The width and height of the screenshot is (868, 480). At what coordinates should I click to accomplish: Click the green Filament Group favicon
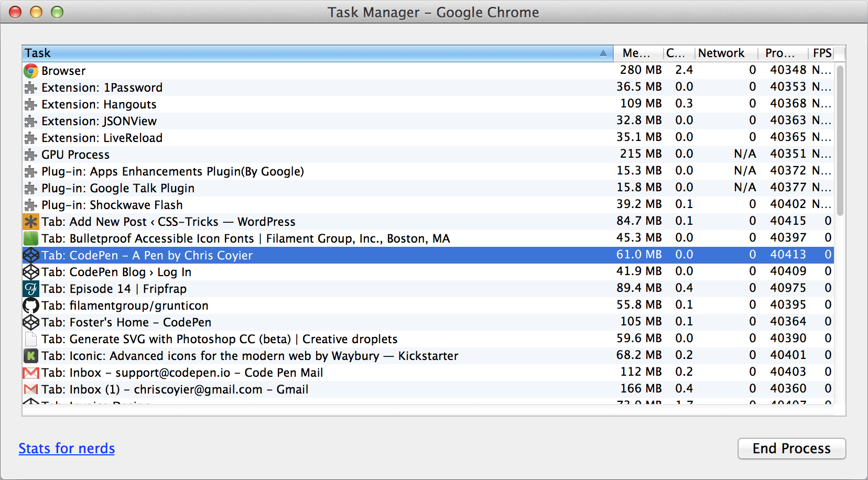tap(31, 238)
